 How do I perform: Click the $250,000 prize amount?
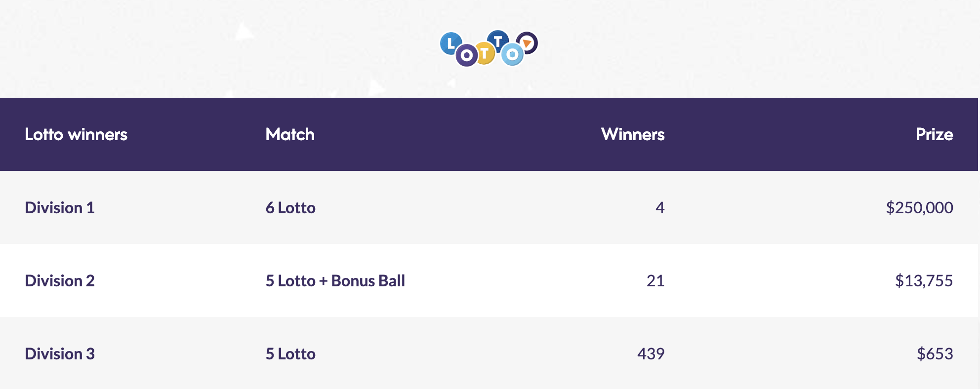[919, 207]
